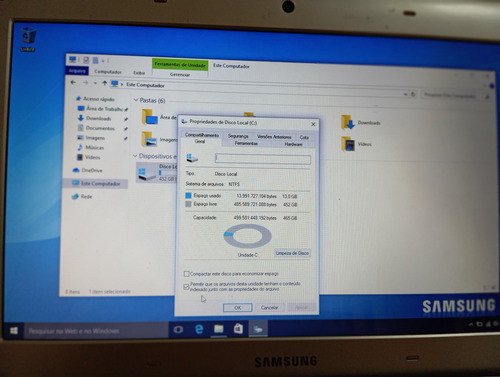Click the drive properties taskbar icon
This screenshot has height=377, width=500.
[258, 329]
